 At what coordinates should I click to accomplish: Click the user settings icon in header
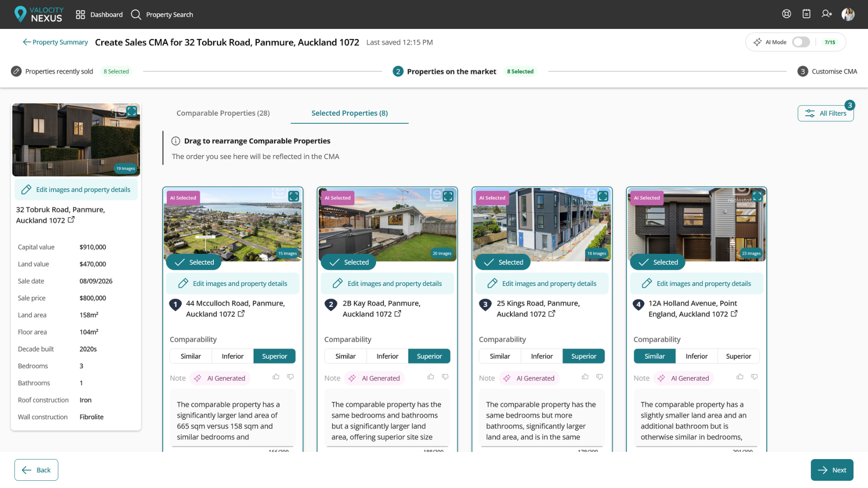coord(827,14)
